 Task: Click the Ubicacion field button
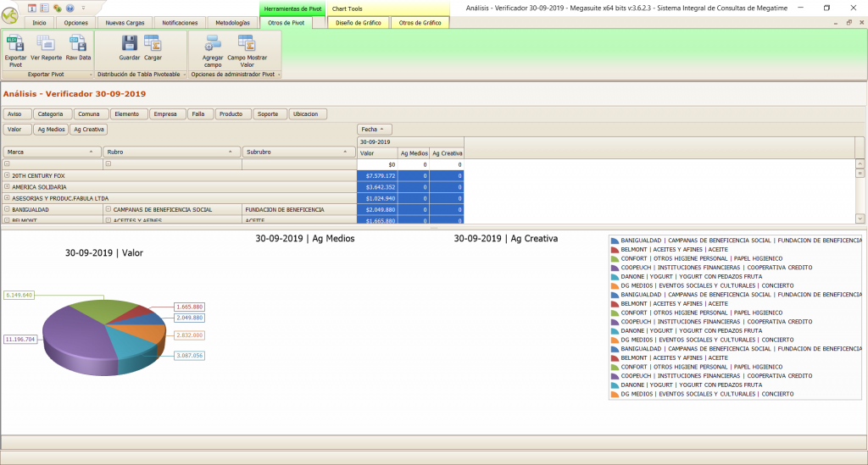point(308,113)
